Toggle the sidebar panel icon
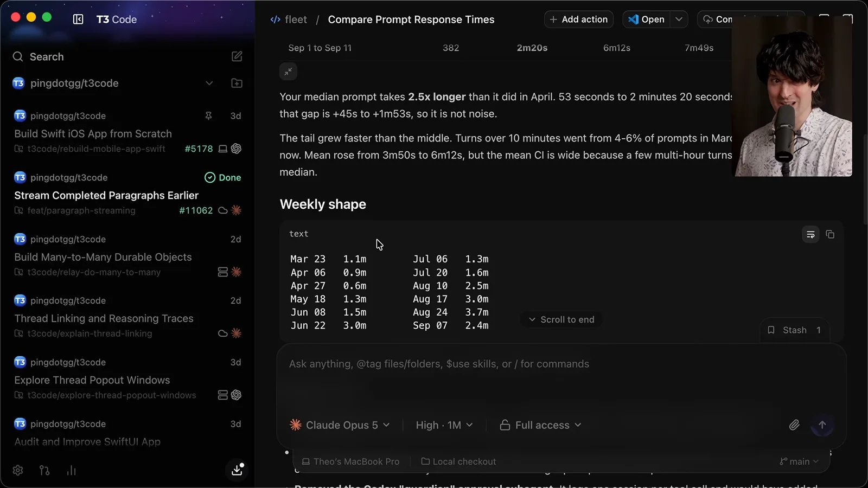The height and width of the screenshot is (488, 868). (78, 20)
